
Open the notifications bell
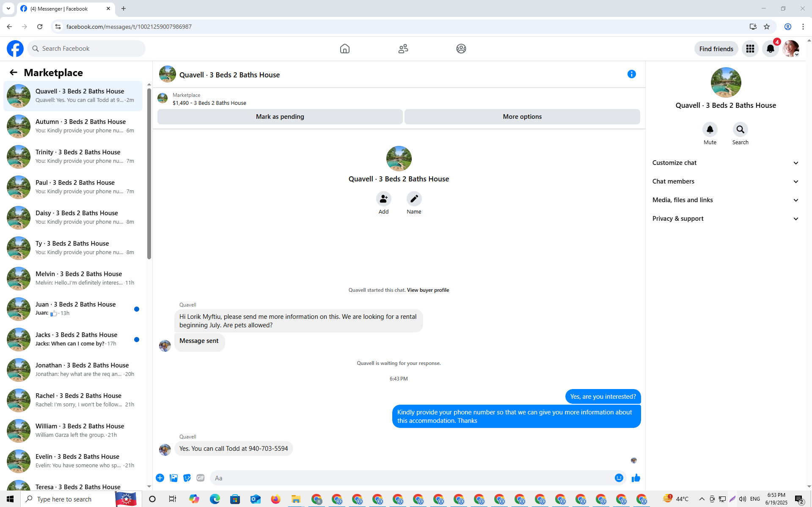(771, 49)
